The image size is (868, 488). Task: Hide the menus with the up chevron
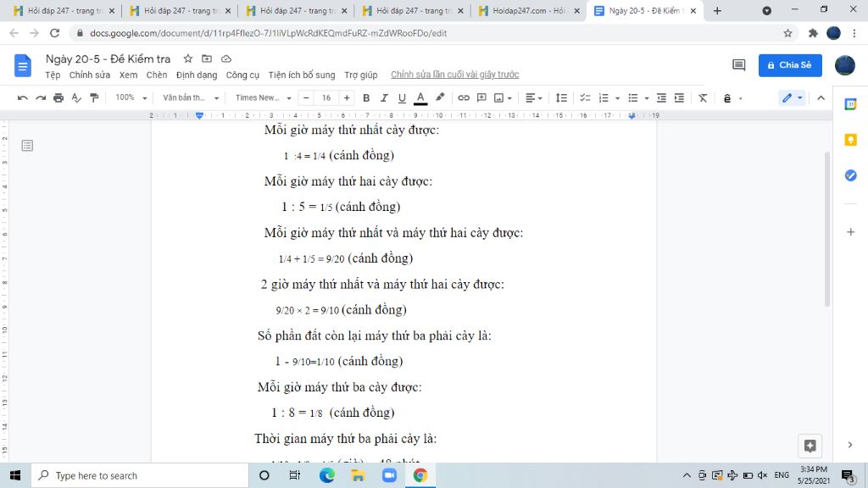(x=821, y=98)
